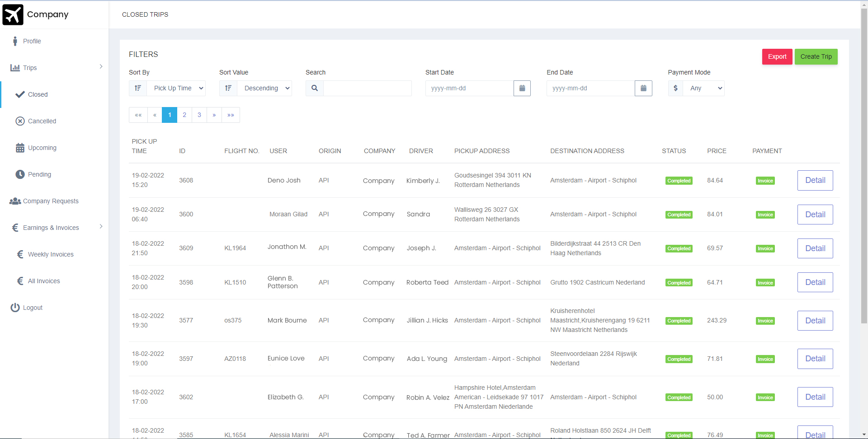Click the airplane Company logo icon

tap(13, 14)
